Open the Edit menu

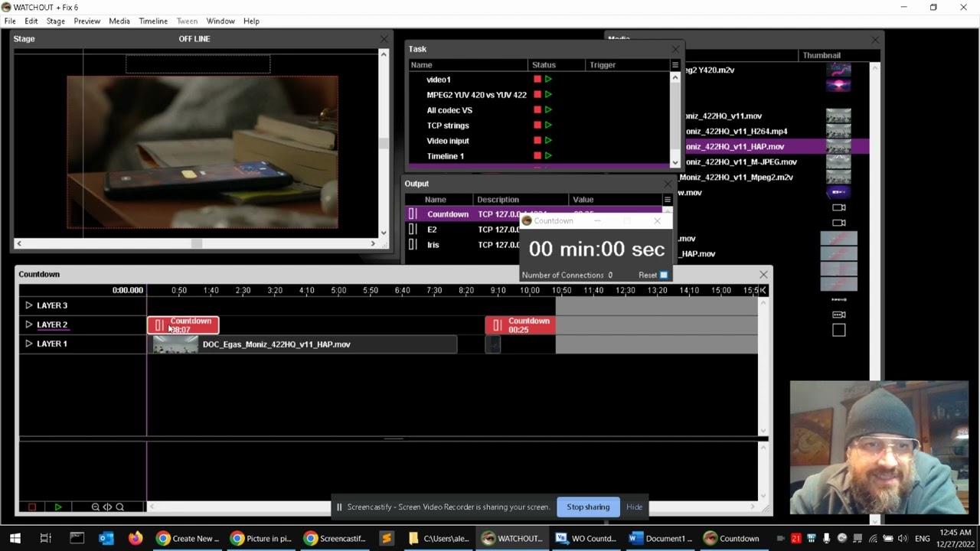coord(31,21)
